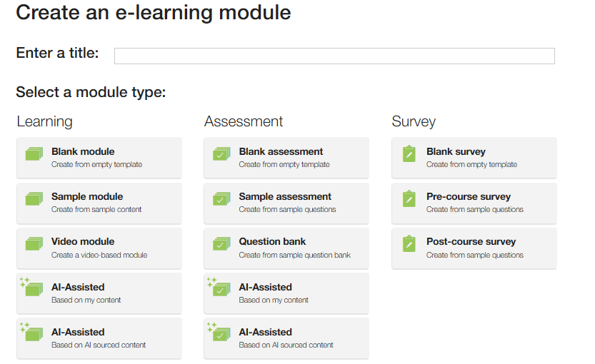The height and width of the screenshot is (364, 595).
Task: Click the Blank assessment checkmark icon
Action: tap(221, 154)
